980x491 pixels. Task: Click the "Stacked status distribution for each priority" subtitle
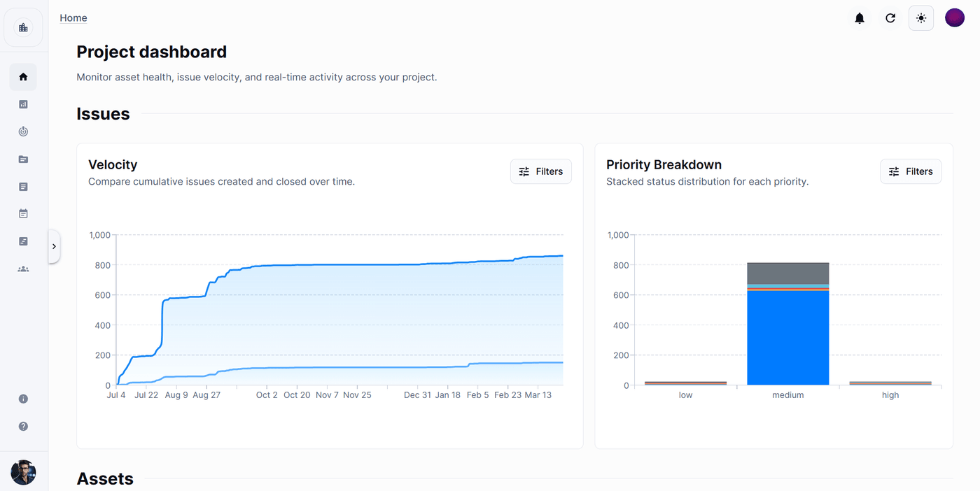click(708, 182)
